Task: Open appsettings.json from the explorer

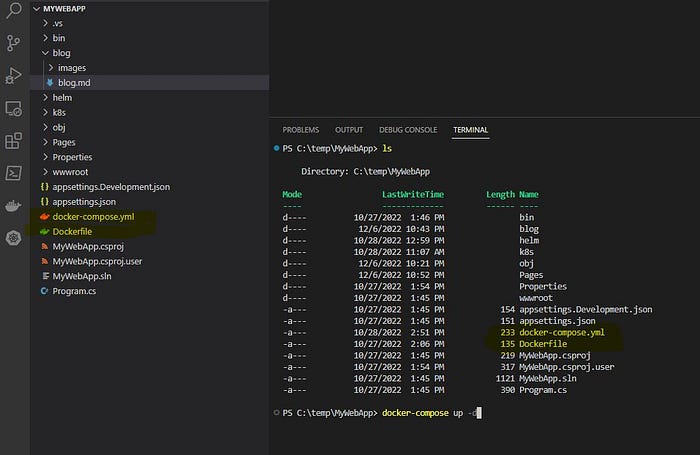Action: point(84,201)
